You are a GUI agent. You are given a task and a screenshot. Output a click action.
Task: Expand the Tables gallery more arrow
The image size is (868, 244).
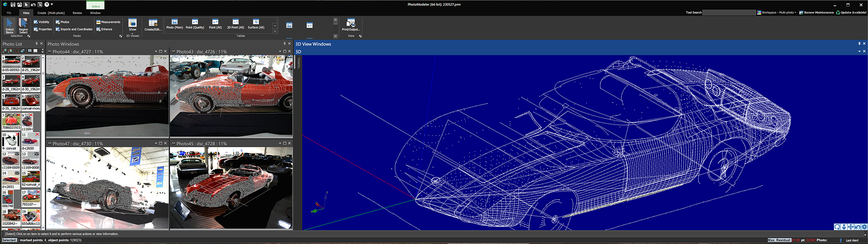275,31
